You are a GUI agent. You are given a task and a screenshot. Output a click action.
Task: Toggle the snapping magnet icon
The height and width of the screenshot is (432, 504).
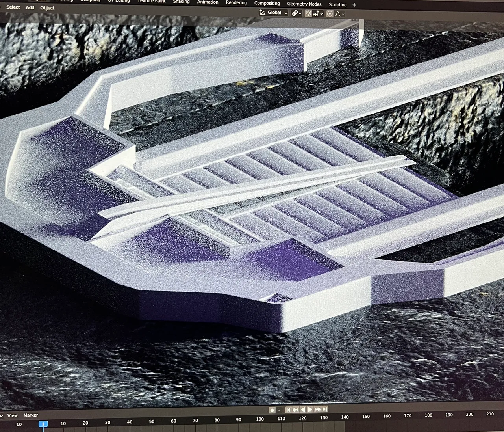308,13
